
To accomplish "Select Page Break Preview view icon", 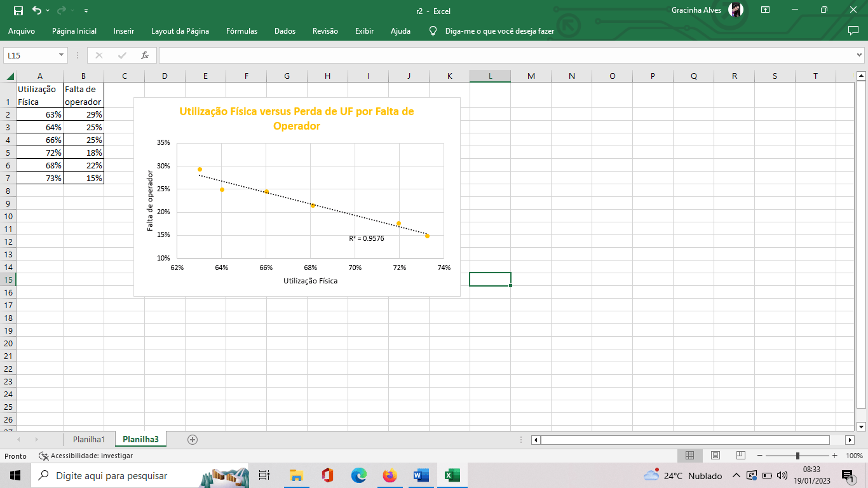I will [740, 456].
